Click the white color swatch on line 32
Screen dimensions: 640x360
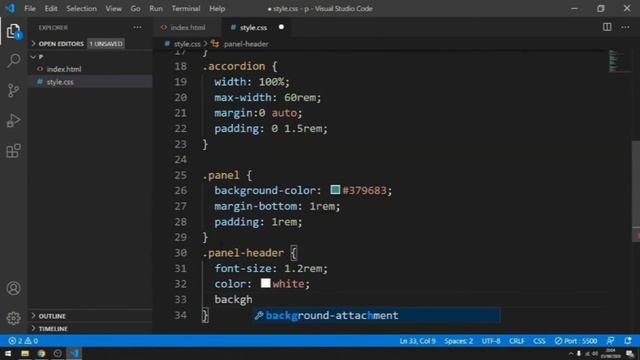point(265,283)
